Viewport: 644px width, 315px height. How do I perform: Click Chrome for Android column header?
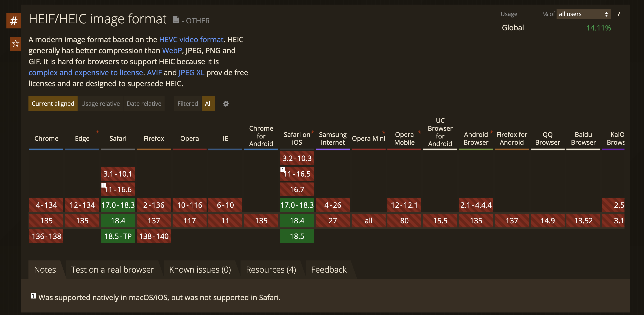[261, 136]
